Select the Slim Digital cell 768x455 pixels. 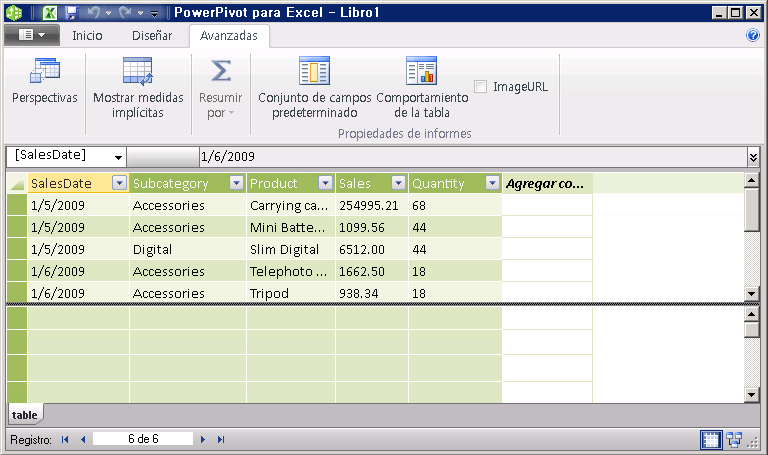291,249
